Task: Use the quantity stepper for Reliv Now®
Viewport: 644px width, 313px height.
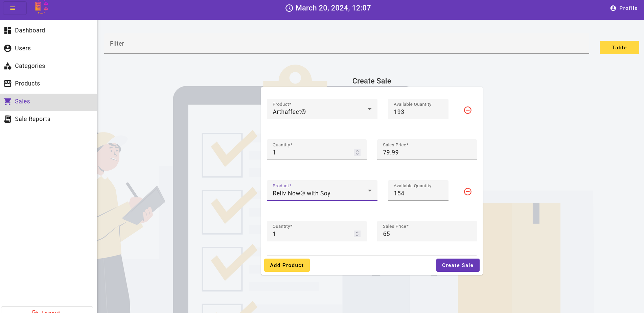Action: [x=357, y=234]
